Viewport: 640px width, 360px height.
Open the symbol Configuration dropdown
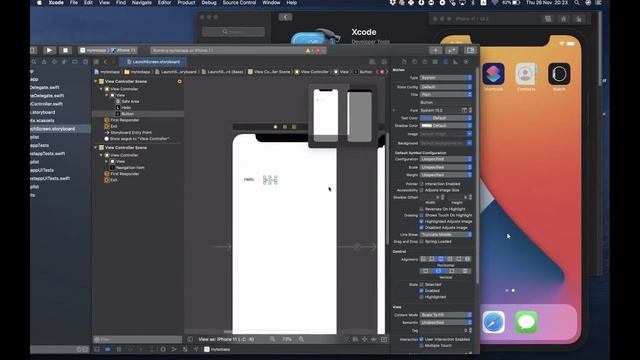click(446, 159)
